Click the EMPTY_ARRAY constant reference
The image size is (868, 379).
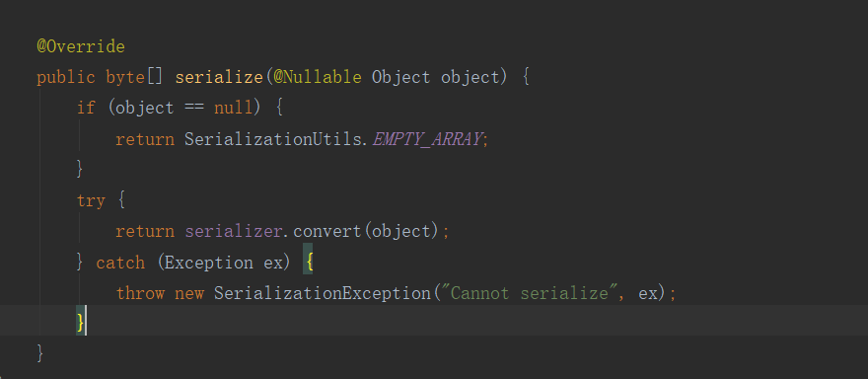click(426, 139)
